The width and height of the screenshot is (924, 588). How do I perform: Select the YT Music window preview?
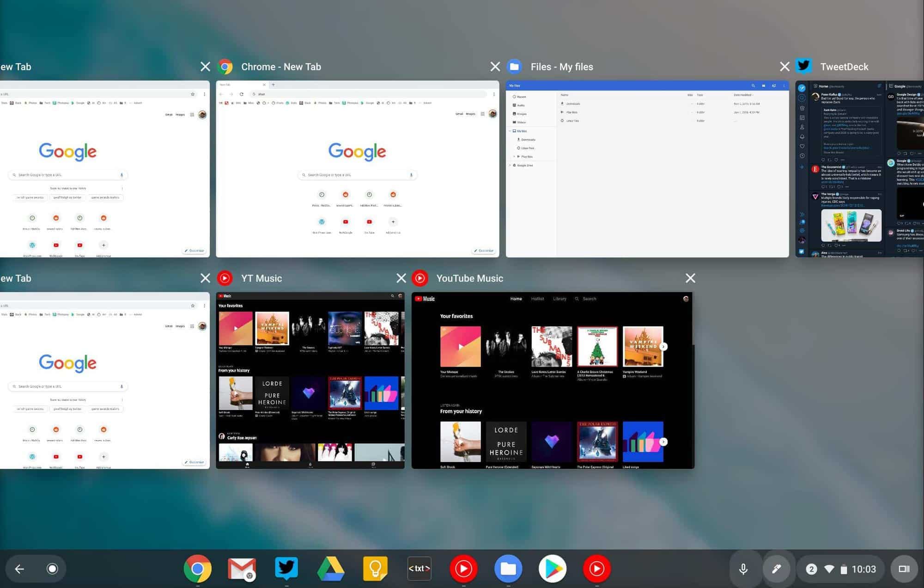(310, 380)
